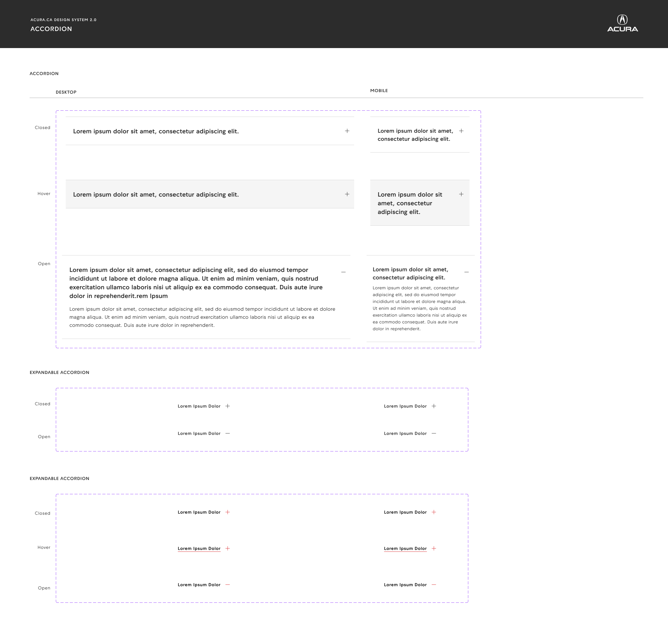
Task: Click Lorem Ipsum Dolor in open mobile black-icon row
Action: [x=405, y=433]
